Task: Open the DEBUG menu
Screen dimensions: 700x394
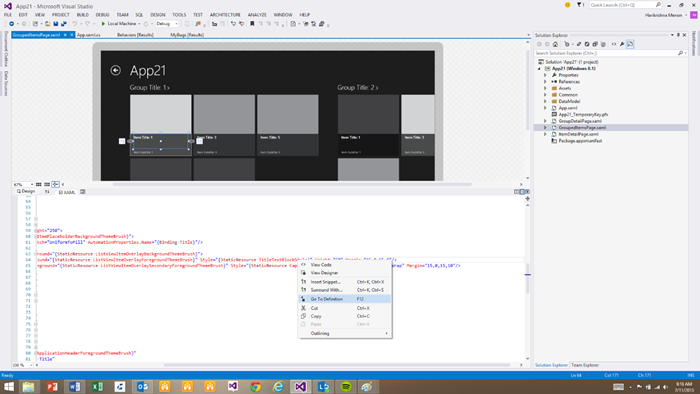Action: tap(102, 15)
